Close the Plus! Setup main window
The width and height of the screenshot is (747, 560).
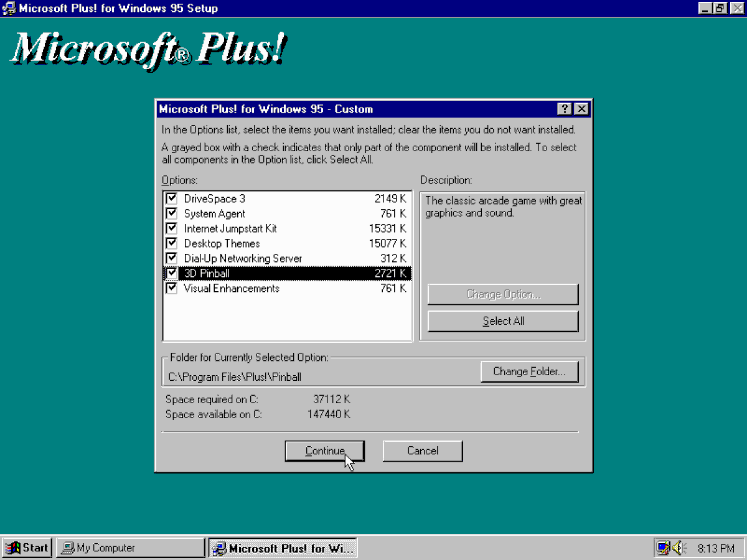736,9
